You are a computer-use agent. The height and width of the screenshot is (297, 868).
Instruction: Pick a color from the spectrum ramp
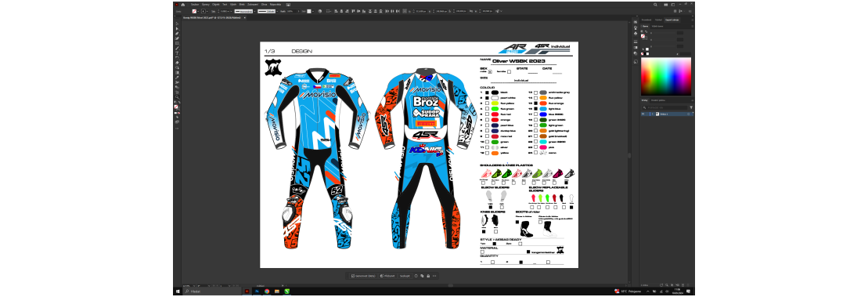(x=666, y=77)
